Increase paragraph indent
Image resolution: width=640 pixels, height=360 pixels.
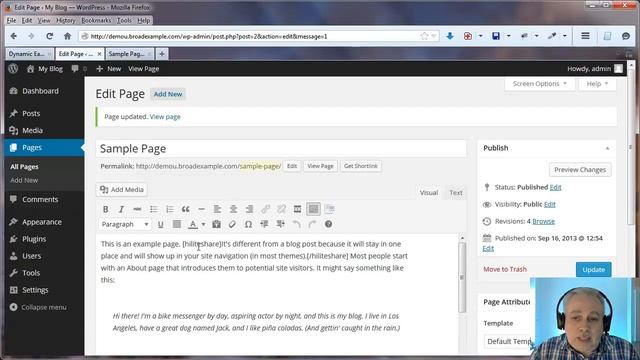coord(280,224)
